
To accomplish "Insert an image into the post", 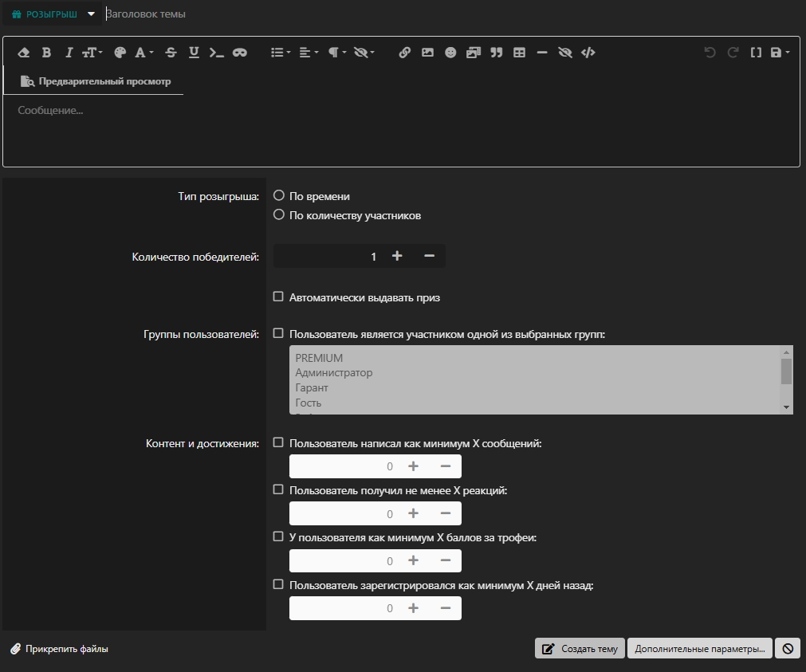I will click(x=427, y=52).
